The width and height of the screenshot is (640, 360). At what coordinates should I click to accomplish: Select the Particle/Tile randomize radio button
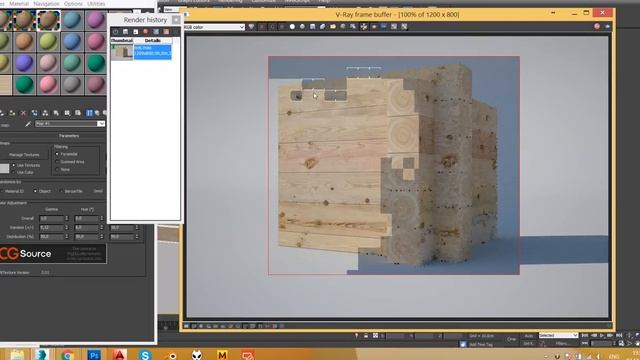tap(61, 191)
